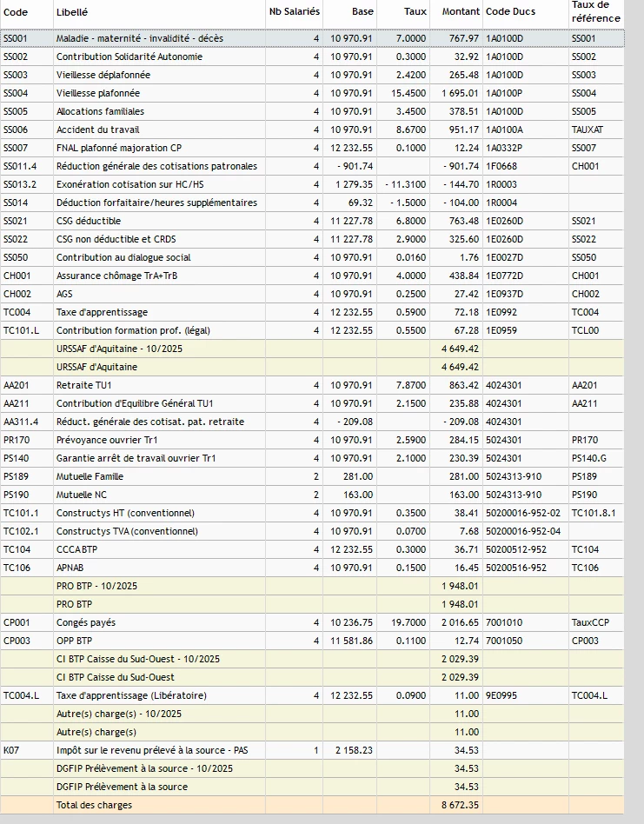This screenshot has height=824, width=644.
Task: Click the Mutuelle Famille row
Action: [312, 476]
